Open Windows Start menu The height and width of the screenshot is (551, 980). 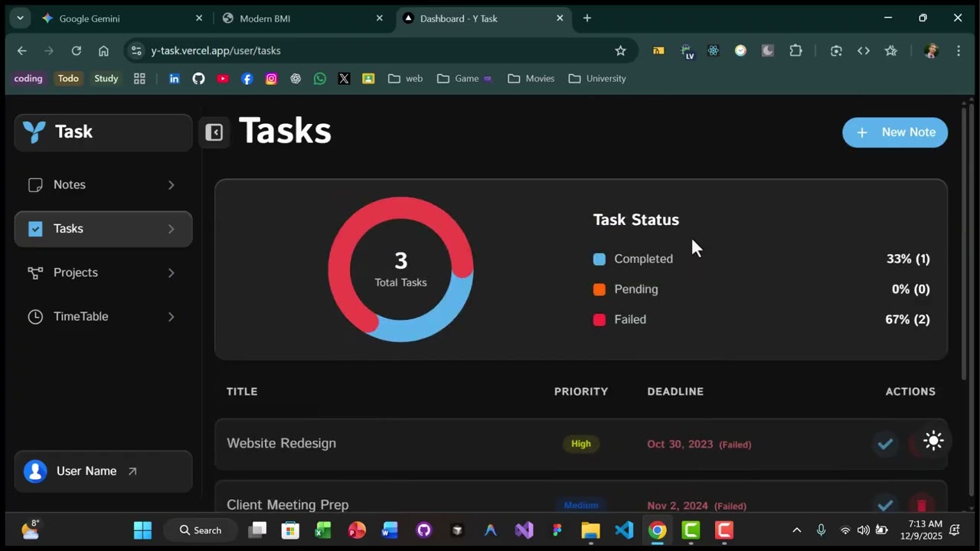[x=142, y=530]
